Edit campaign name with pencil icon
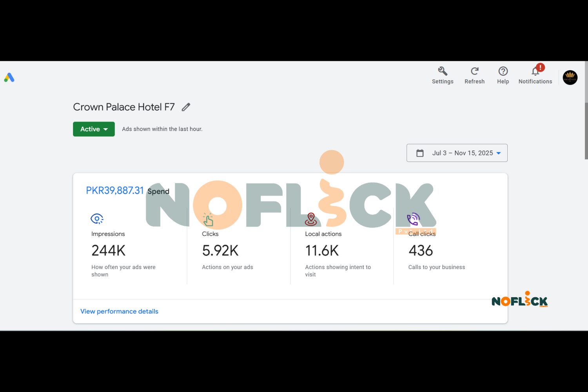The height and width of the screenshot is (392, 588). pos(186,107)
